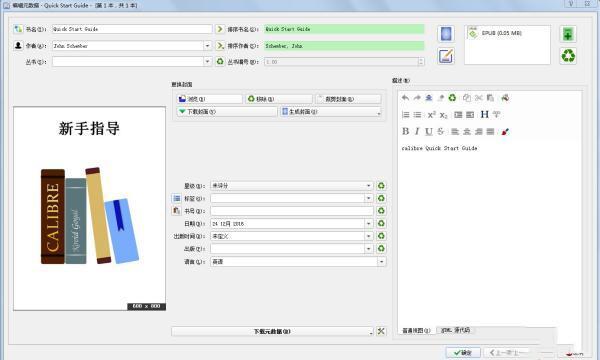Viewport: 600px width, 360px height.
Task: Click the swap title and author icon
Action: pyautogui.click(x=18, y=29)
